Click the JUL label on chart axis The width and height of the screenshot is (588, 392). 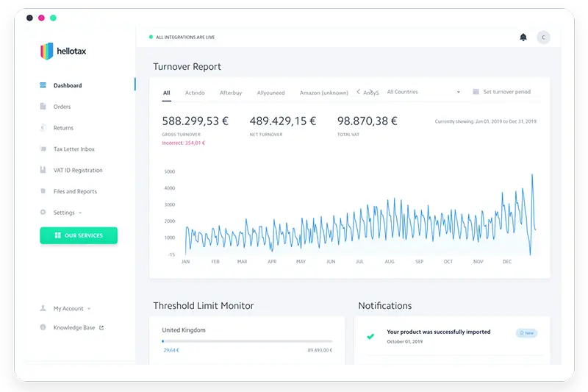click(x=359, y=262)
